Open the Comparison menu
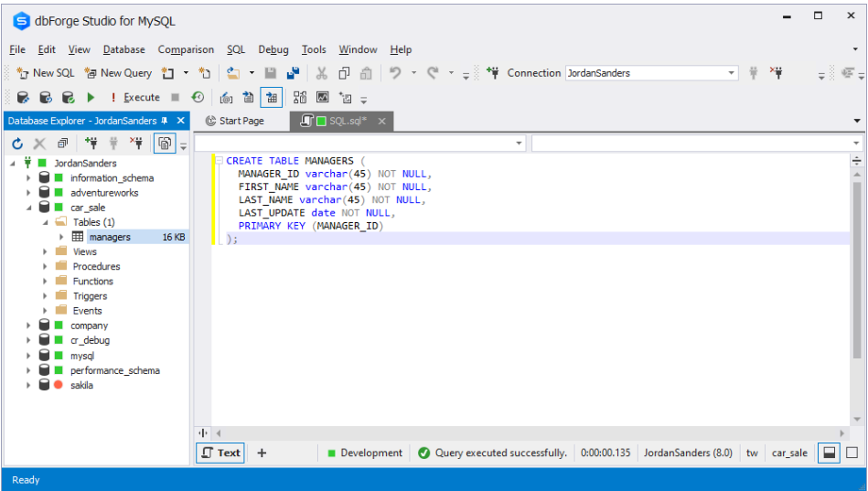This screenshot has height=491, width=868. coord(186,49)
